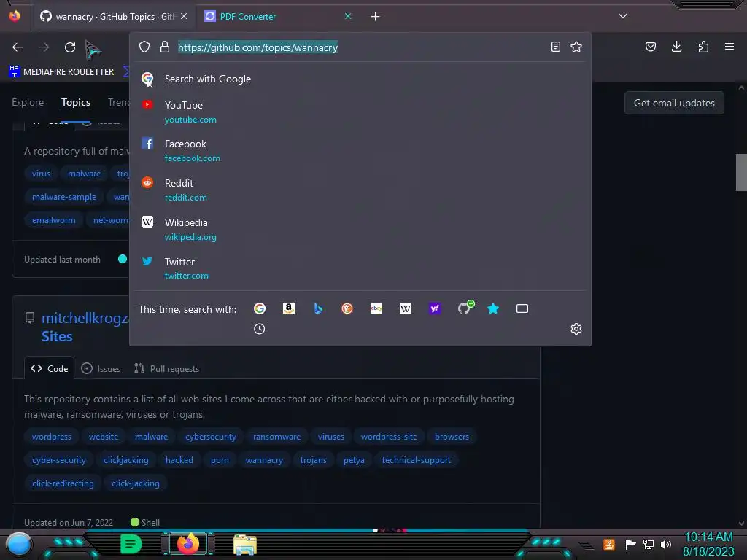Screen dimensions: 747x560
Task: Search this time with Google icon
Action: 260,308
